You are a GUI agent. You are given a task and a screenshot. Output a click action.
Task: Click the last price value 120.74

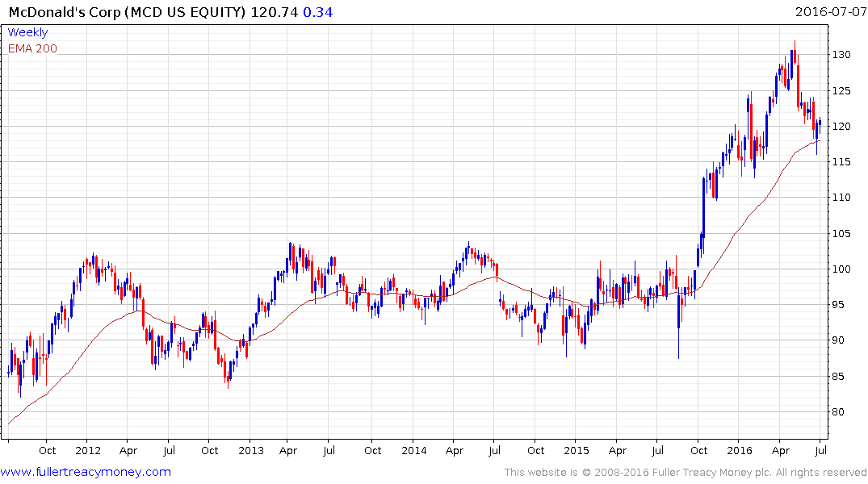274,12
